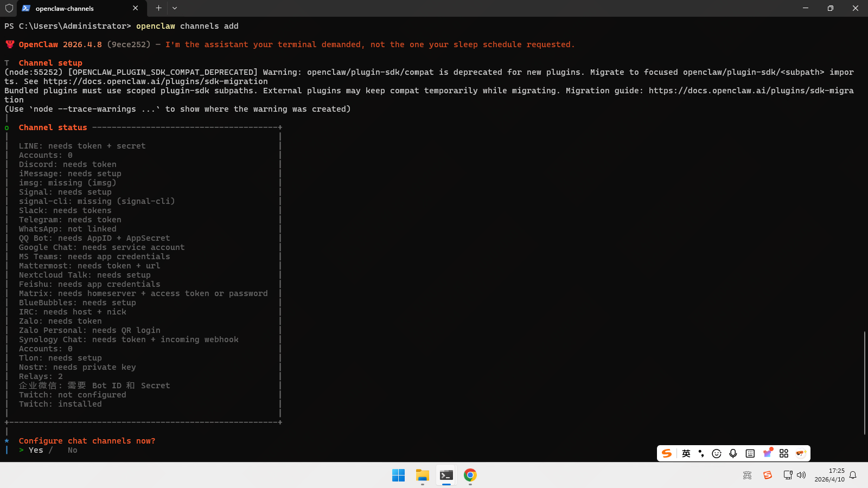Open volume control from the tray
The height and width of the screenshot is (488, 868).
(801, 476)
